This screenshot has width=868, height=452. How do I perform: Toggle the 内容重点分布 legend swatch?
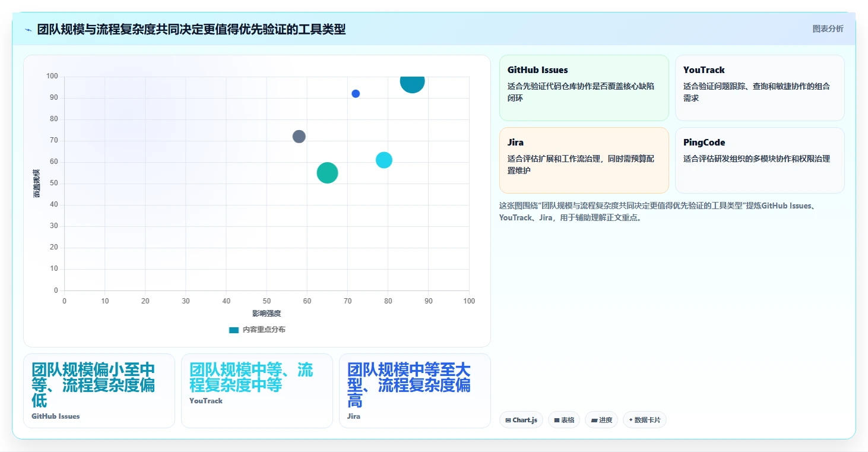(234, 330)
